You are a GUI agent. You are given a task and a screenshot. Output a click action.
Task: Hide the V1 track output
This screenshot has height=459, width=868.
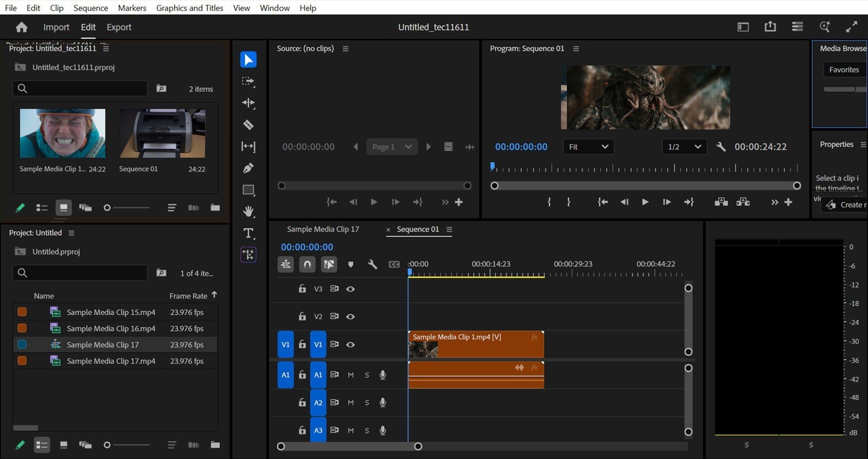click(x=350, y=345)
